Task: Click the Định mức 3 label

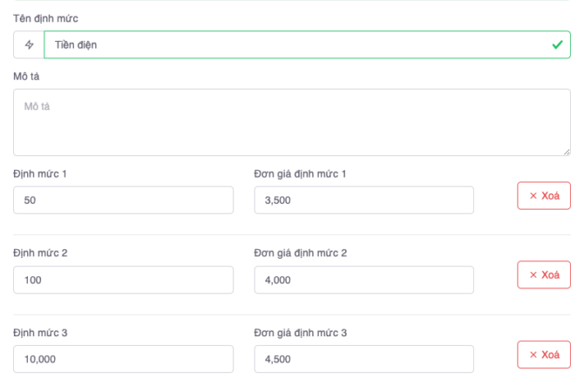Action: (x=40, y=333)
